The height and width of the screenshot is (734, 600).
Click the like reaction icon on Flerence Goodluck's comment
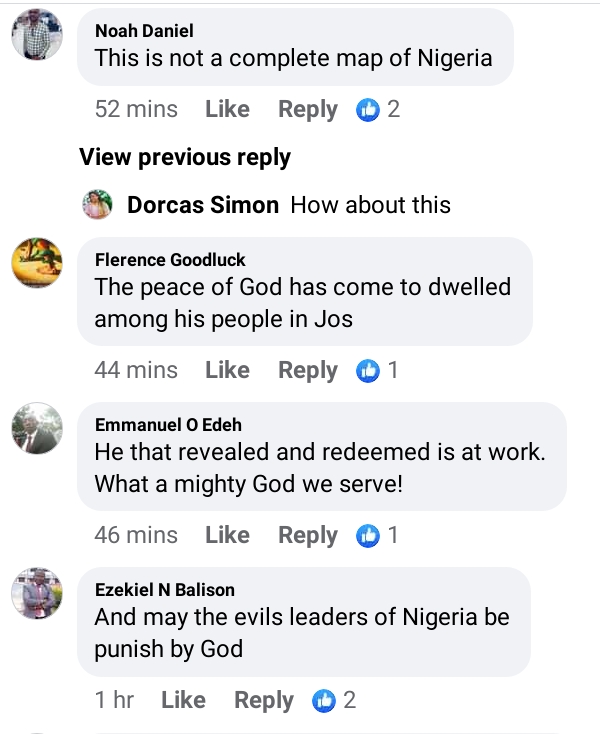(368, 371)
